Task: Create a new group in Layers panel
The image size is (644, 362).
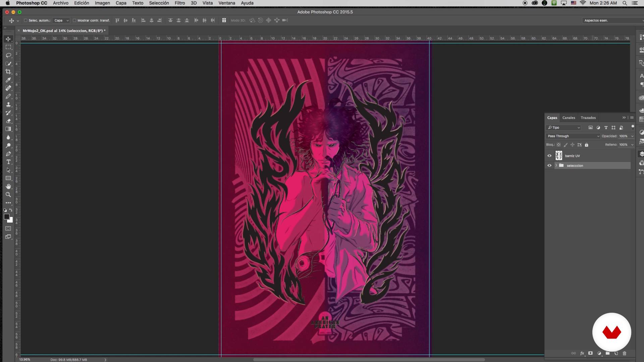Action: coord(607,353)
